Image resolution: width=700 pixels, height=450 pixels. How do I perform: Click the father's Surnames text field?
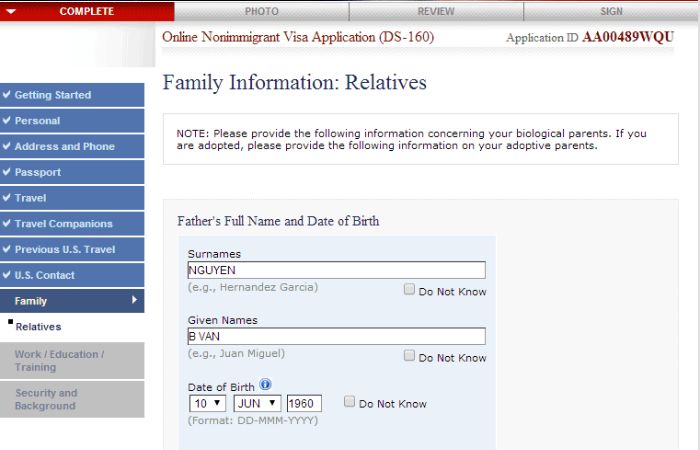[336, 270]
